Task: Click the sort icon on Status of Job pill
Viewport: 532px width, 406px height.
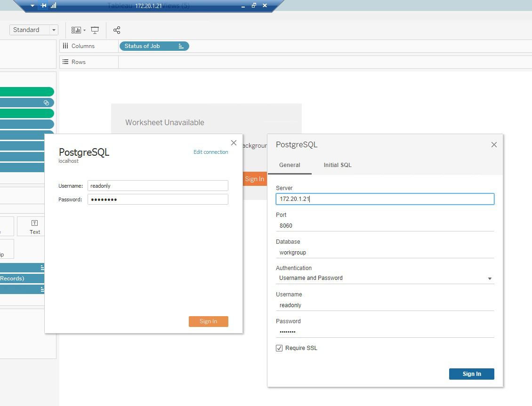Action: point(181,46)
